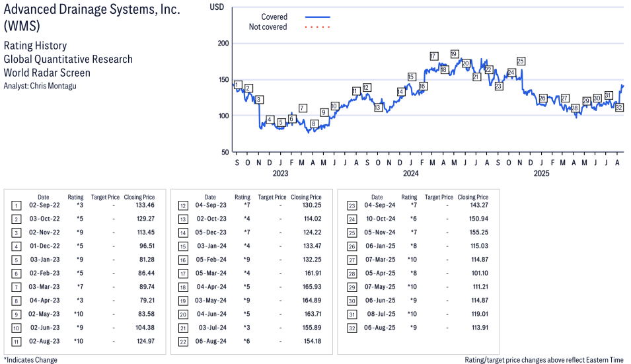Select chart marker 25 on the price line

(x=521, y=61)
